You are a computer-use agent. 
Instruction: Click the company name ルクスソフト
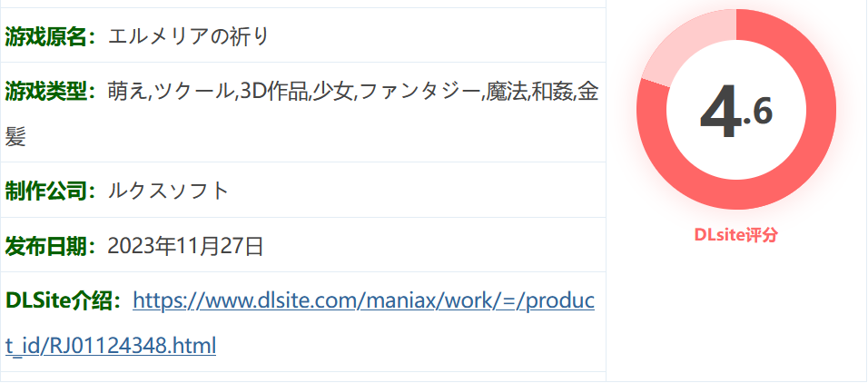[168, 191]
